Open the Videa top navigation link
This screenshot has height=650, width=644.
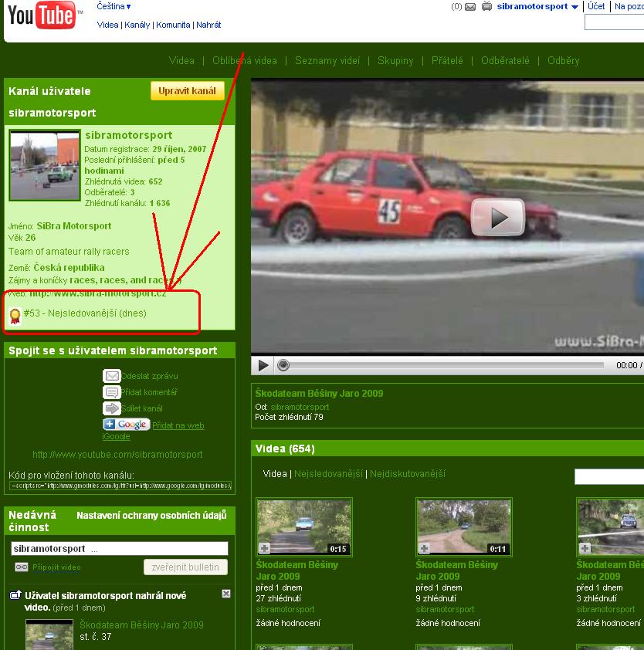(107, 25)
